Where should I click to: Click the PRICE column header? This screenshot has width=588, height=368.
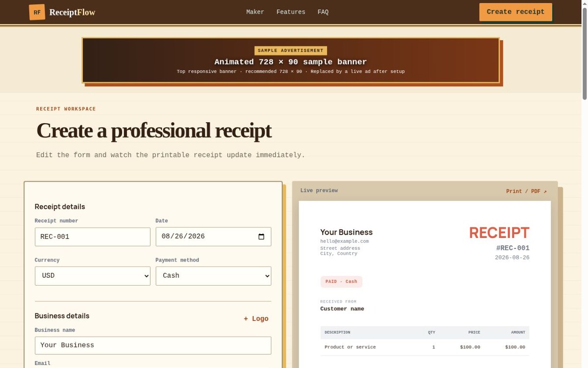(x=474, y=332)
